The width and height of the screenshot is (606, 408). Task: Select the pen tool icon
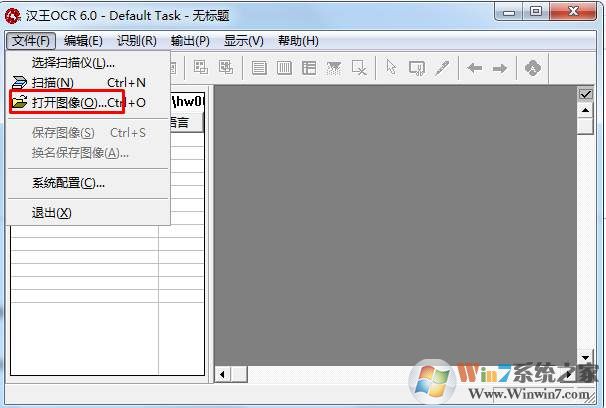click(442, 68)
